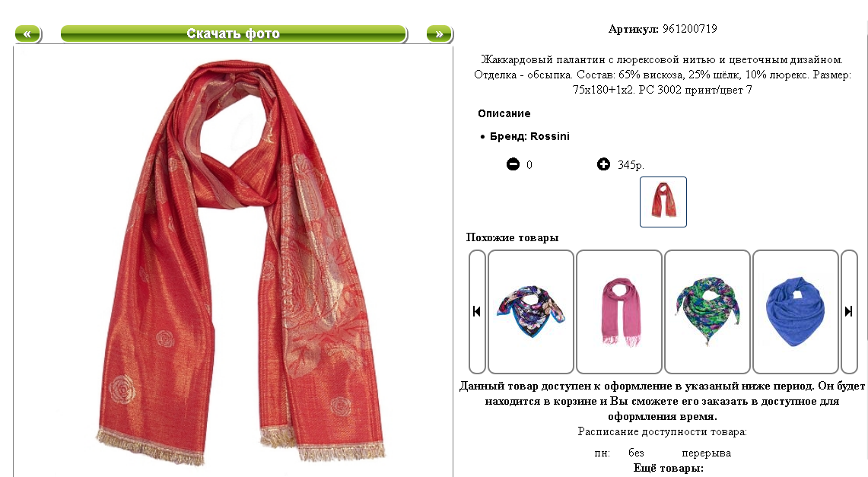Open the multicolor floral scarf product
The width and height of the screenshot is (868, 477).
[x=531, y=312]
